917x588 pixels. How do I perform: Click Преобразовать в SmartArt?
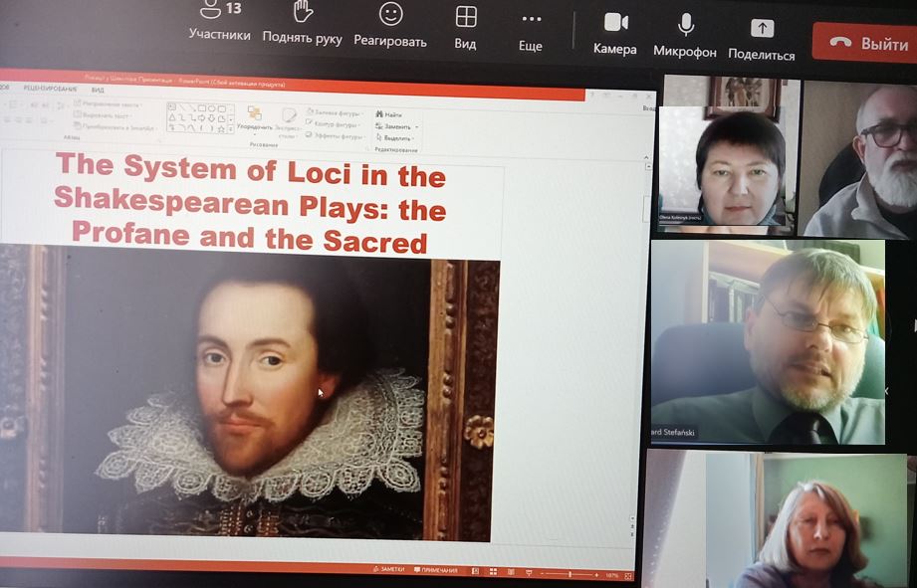point(115,126)
